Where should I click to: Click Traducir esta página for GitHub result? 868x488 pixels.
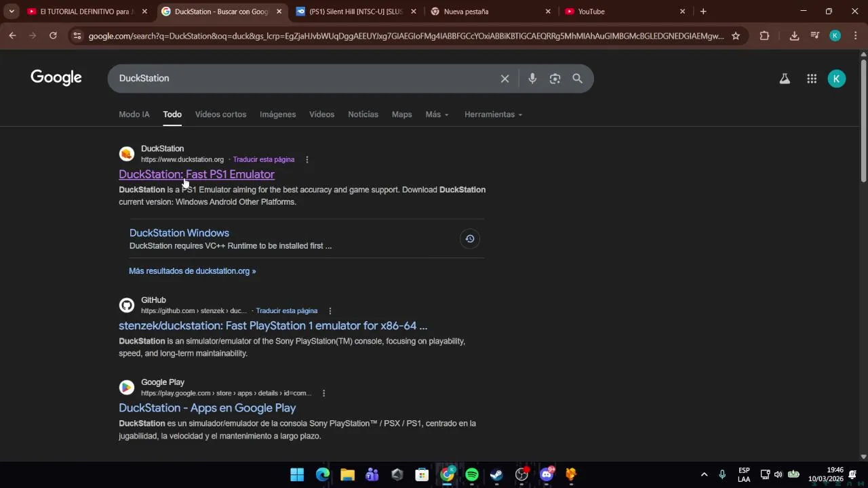pyautogui.click(x=287, y=311)
